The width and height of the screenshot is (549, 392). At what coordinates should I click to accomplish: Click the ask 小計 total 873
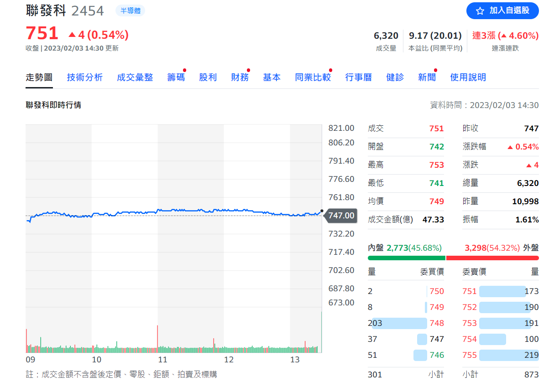pyautogui.click(x=532, y=375)
